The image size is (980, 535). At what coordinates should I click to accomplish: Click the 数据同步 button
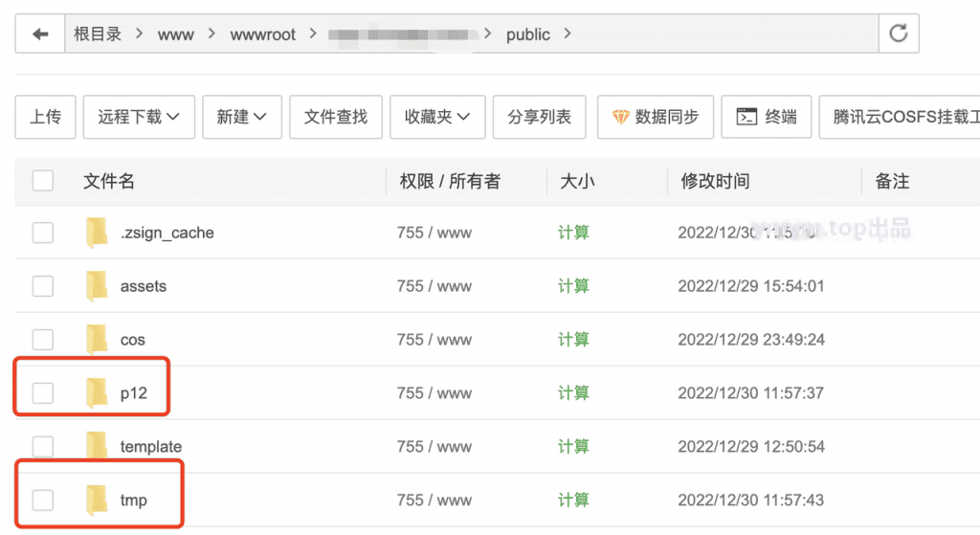655,117
